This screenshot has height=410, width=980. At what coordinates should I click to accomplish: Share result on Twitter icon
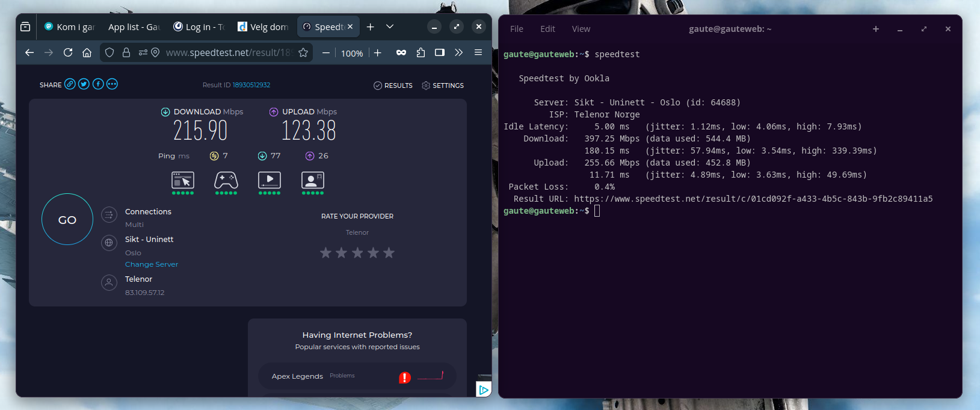84,84
